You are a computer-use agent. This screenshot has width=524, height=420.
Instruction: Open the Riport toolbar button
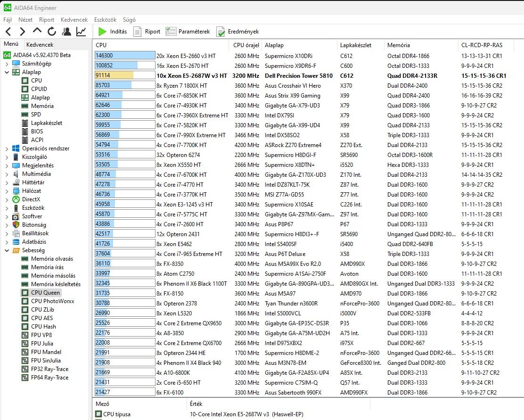point(147,32)
